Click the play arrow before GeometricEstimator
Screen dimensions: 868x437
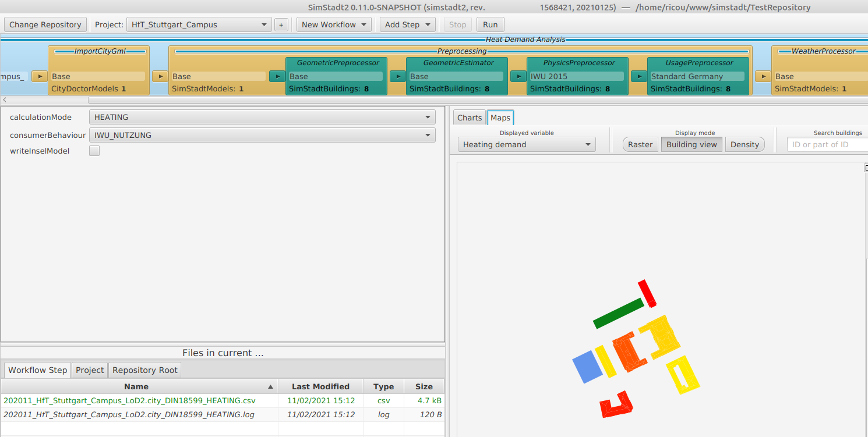point(397,76)
